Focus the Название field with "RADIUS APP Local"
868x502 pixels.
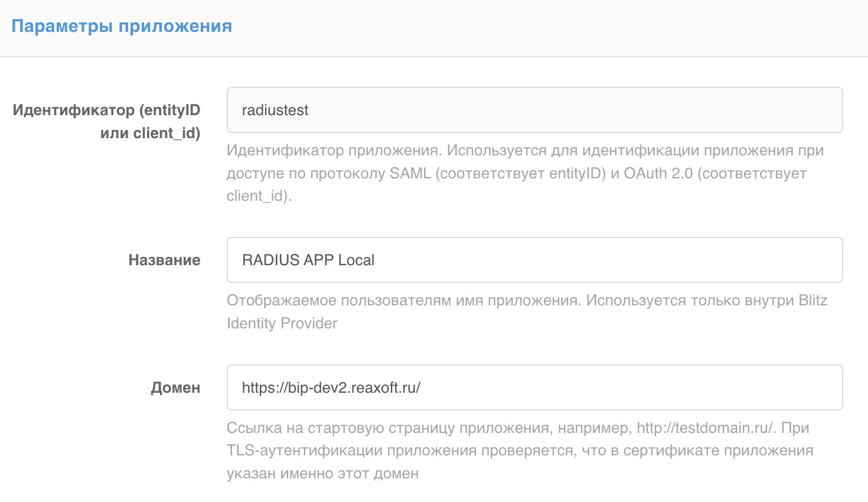click(534, 260)
